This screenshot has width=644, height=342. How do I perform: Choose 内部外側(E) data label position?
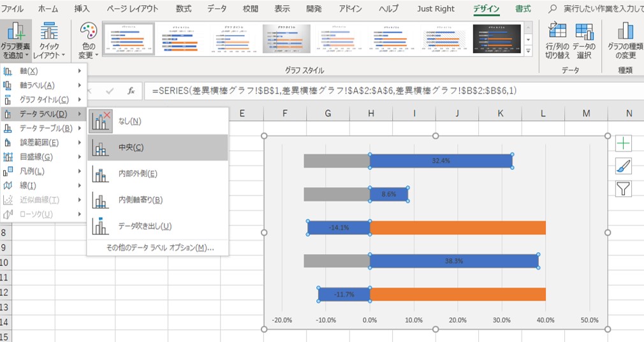pos(157,173)
